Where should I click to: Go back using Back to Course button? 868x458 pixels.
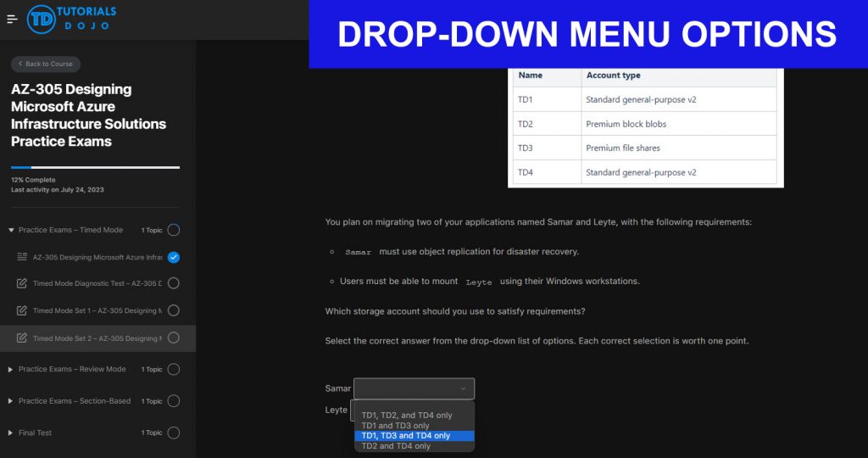[x=46, y=64]
